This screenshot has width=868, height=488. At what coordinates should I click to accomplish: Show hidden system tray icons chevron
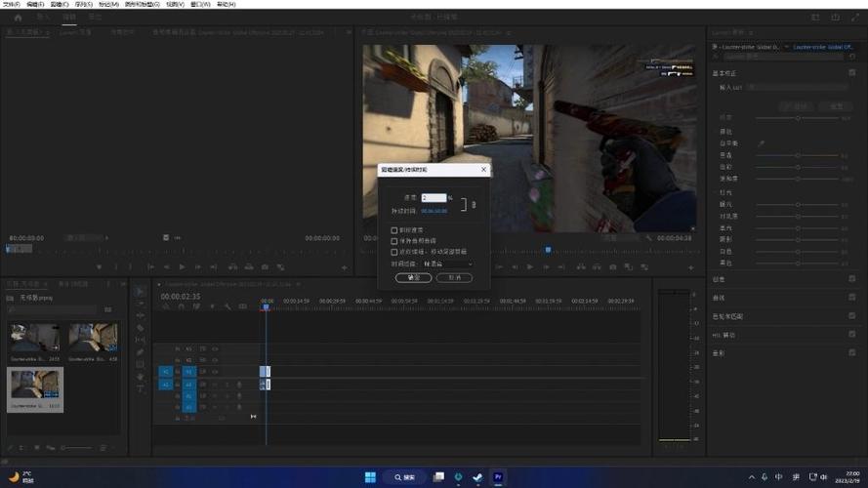tap(751, 477)
